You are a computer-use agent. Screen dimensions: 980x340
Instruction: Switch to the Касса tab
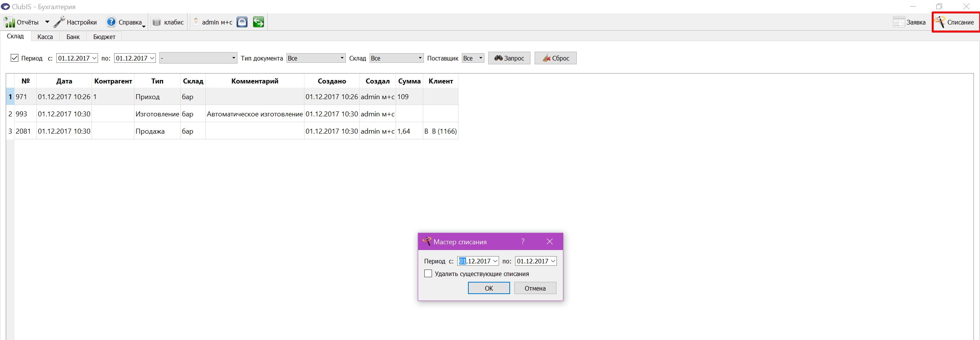(x=45, y=37)
